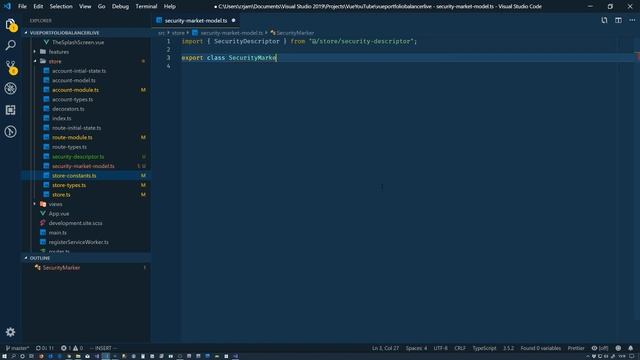This screenshot has width=640, height=360.
Task: Open the Help menu
Action: [x=169, y=7]
